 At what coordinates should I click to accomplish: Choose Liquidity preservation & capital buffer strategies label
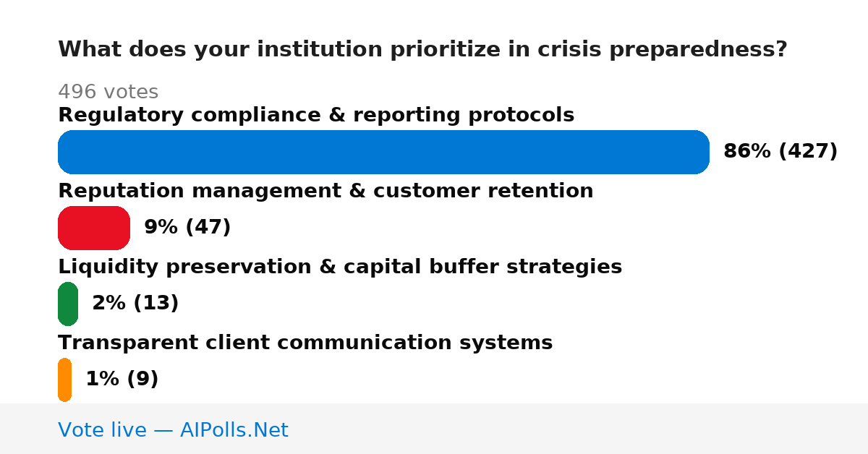[340, 267]
